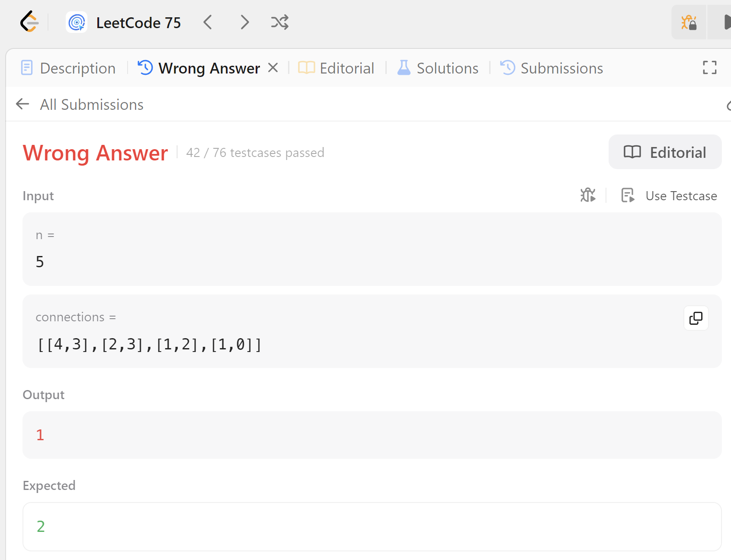731x560 pixels.
Task: Open the locked debugger icon in top bar
Action: 689,22
